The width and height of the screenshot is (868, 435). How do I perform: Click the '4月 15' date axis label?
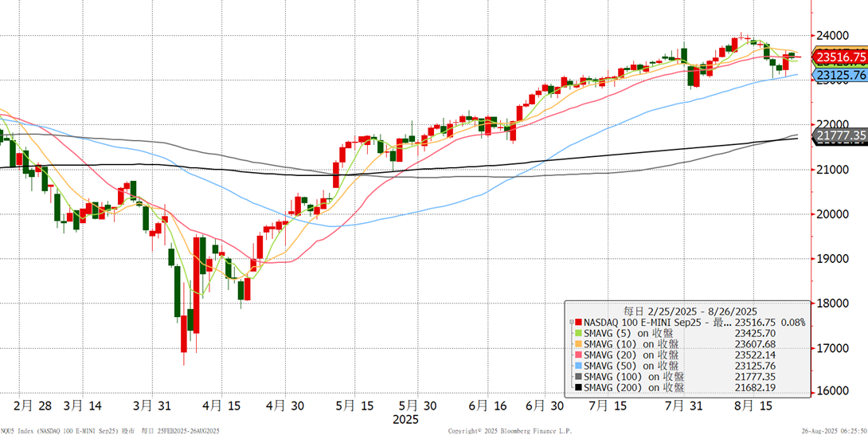click(220, 406)
